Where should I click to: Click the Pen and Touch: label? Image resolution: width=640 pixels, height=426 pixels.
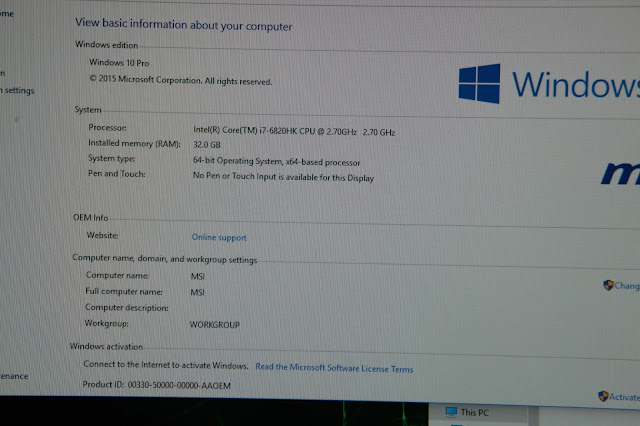(x=116, y=173)
